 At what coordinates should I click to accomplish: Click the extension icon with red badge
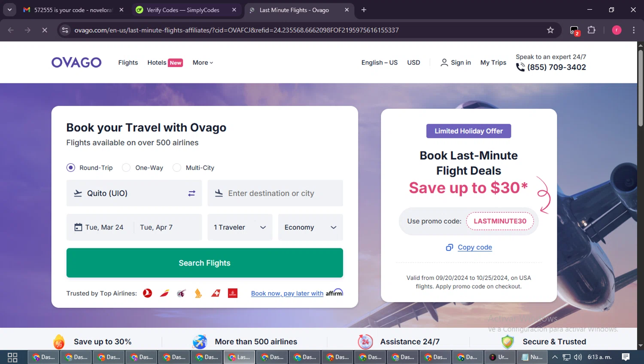[x=574, y=31]
